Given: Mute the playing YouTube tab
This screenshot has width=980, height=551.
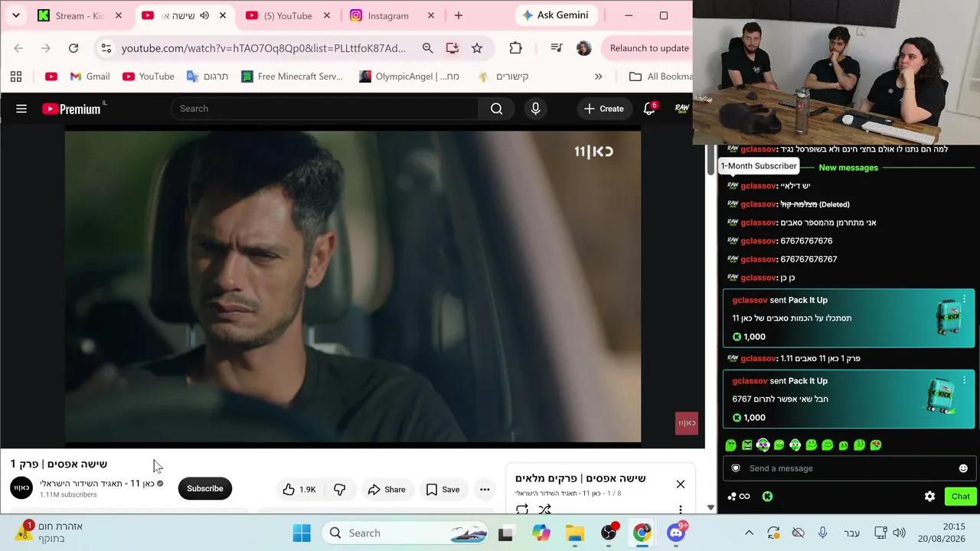Looking at the screenshot, I should tap(204, 15).
